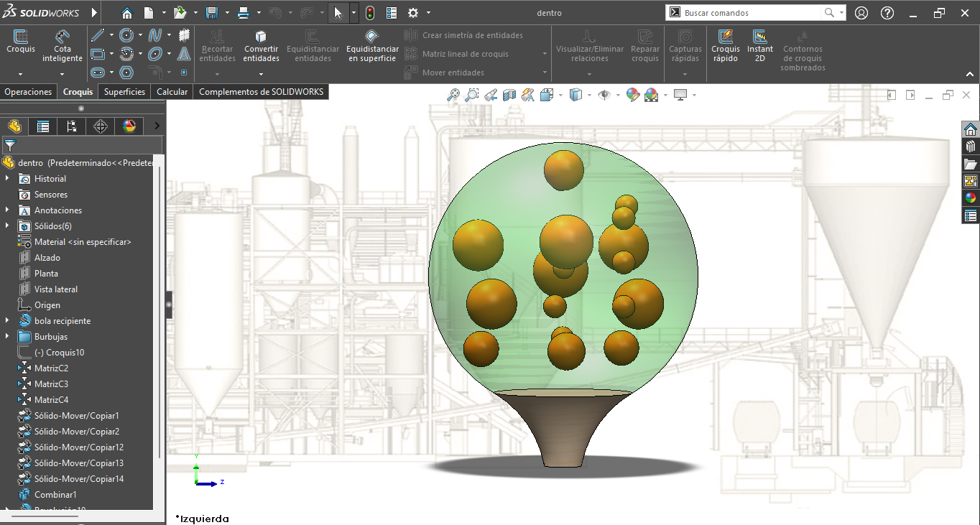
Task: Open a file with the Open folder icon
Action: coord(180,13)
